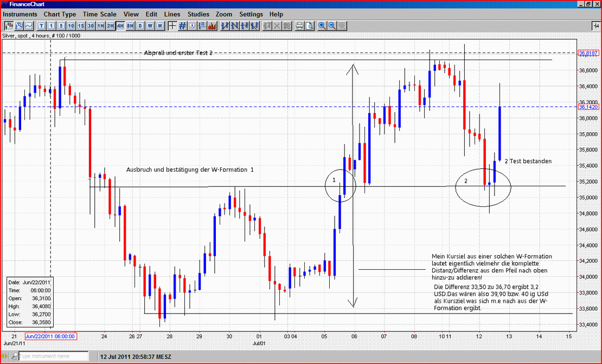Select the steep diagonal line tool
Screen dimensions: 602x364
click(x=254, y=25)
